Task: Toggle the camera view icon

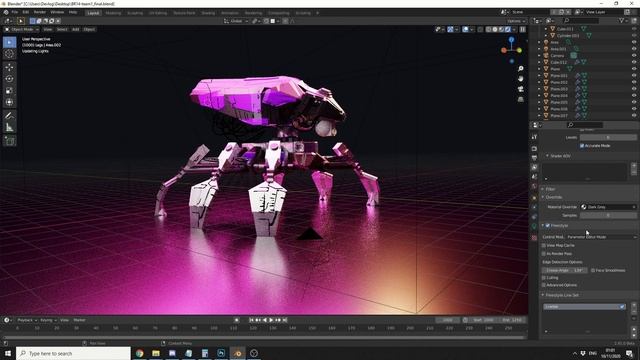Action: point(520,89)
